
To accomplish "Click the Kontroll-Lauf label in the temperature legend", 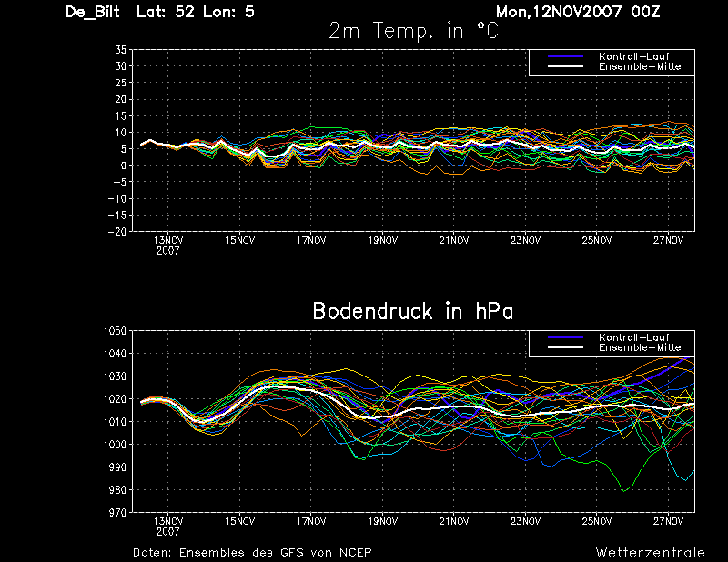I will [x=633, y=56].
